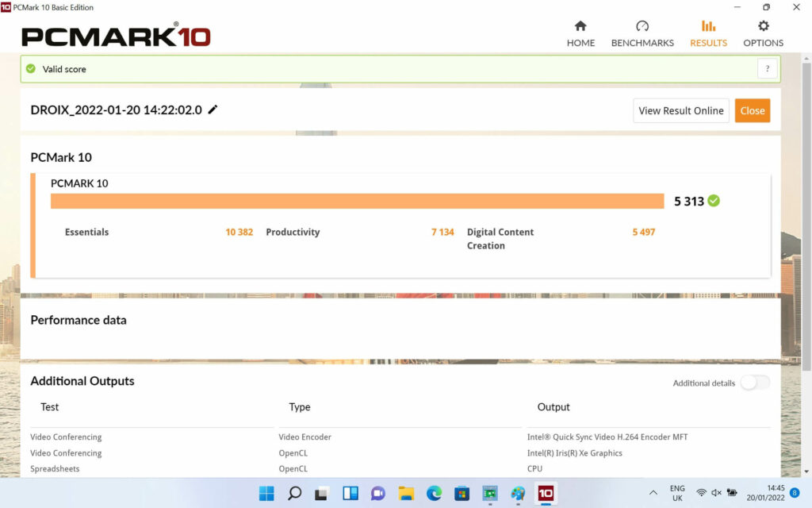
Task: Click the PCMARK 10 logo
Action: (116, 35)
